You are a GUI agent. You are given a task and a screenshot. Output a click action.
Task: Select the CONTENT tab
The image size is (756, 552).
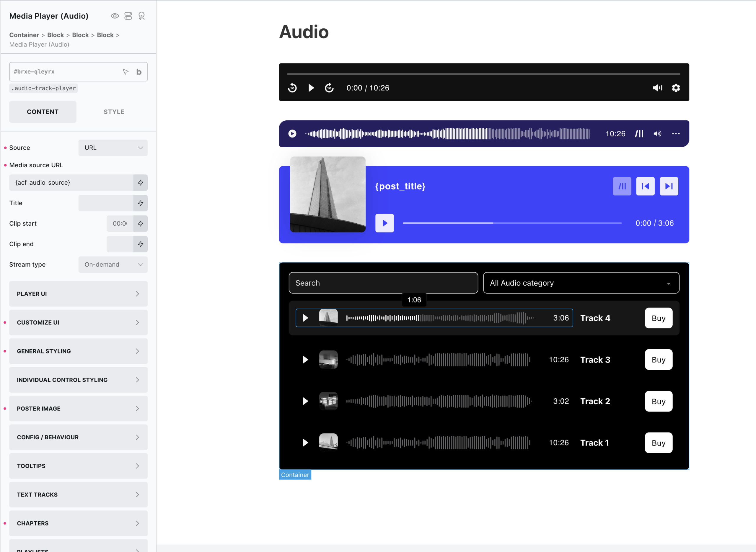[x=43, y=112]
